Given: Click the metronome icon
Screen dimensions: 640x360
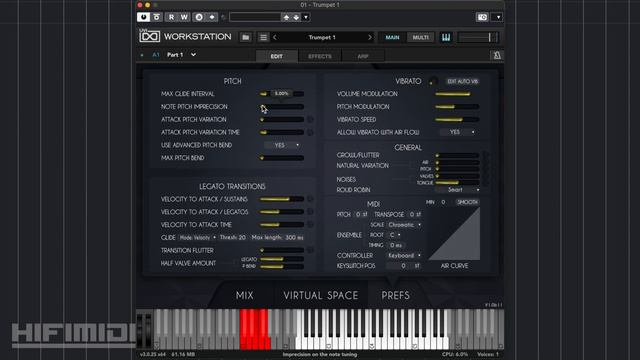Looking at the screenshot, I should pyautogui.click(x=497, y=55).
